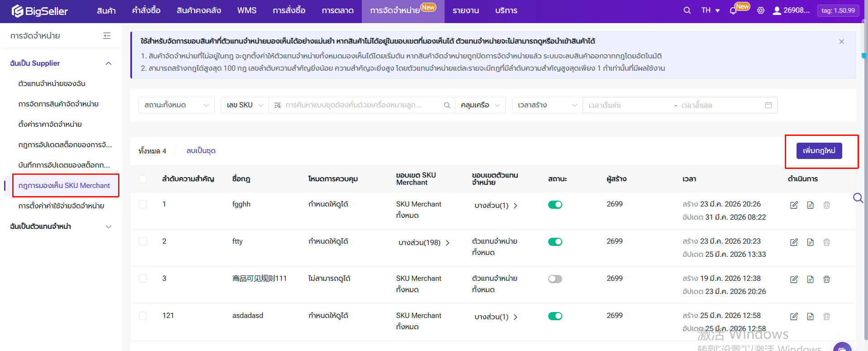Click the SKU search input field

click(x=357, y=105)
